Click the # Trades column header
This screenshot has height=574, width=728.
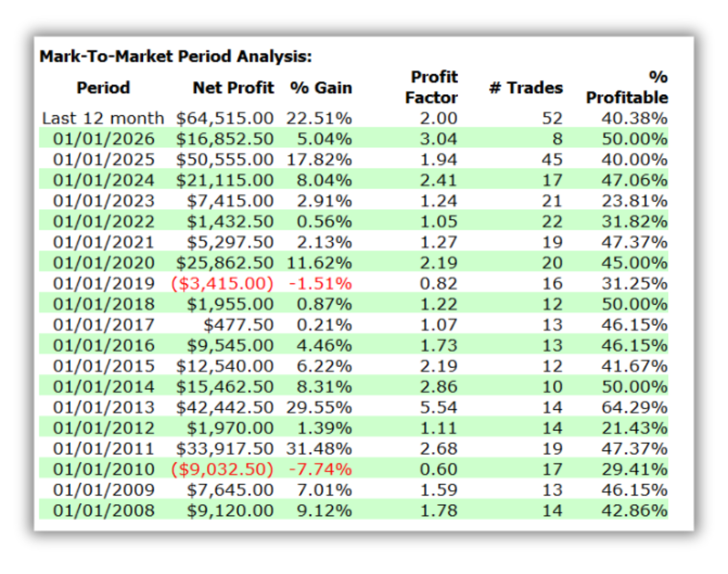526,88
